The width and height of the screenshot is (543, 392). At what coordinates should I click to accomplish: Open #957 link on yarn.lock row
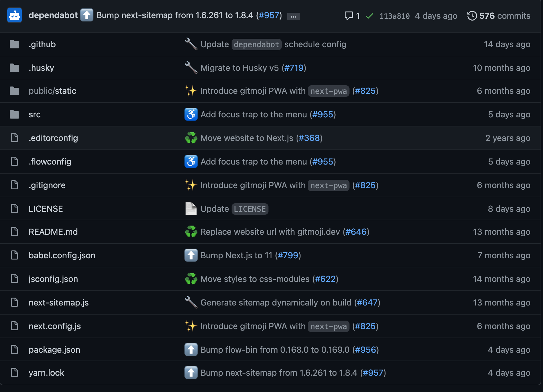[373, 373]
